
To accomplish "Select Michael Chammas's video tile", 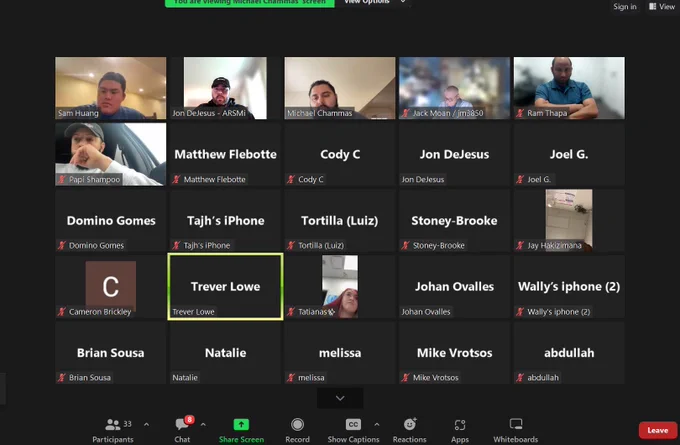I will pos(340,88).
